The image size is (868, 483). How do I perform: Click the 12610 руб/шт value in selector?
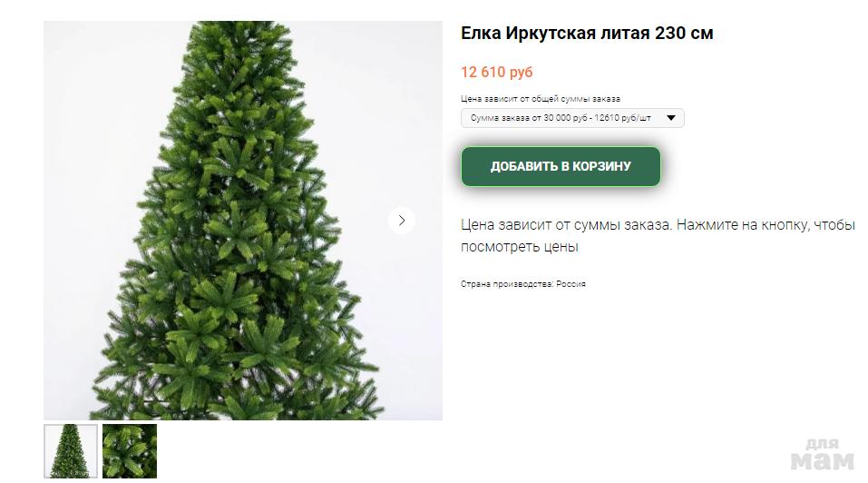click(x=623, y=118)
